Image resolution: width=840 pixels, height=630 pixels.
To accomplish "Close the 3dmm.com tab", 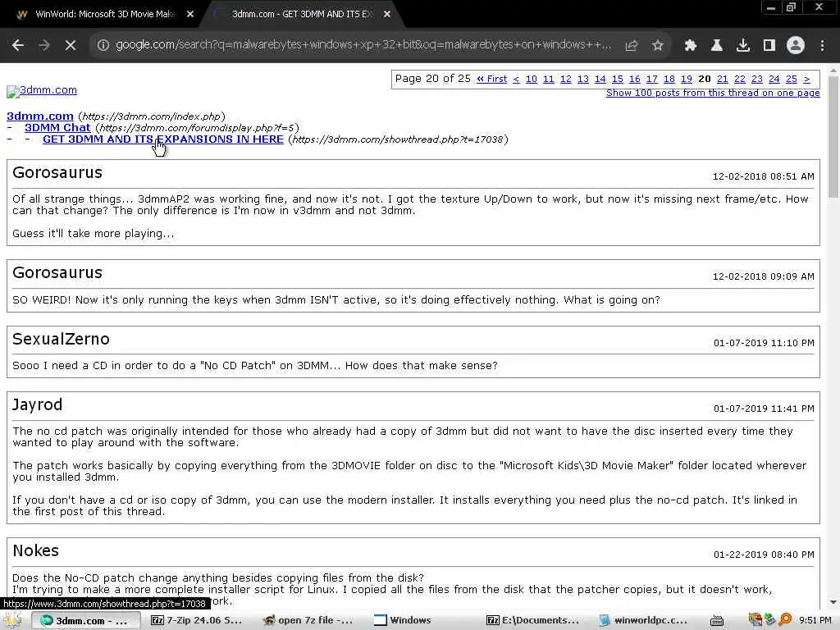I will [387, 15].
